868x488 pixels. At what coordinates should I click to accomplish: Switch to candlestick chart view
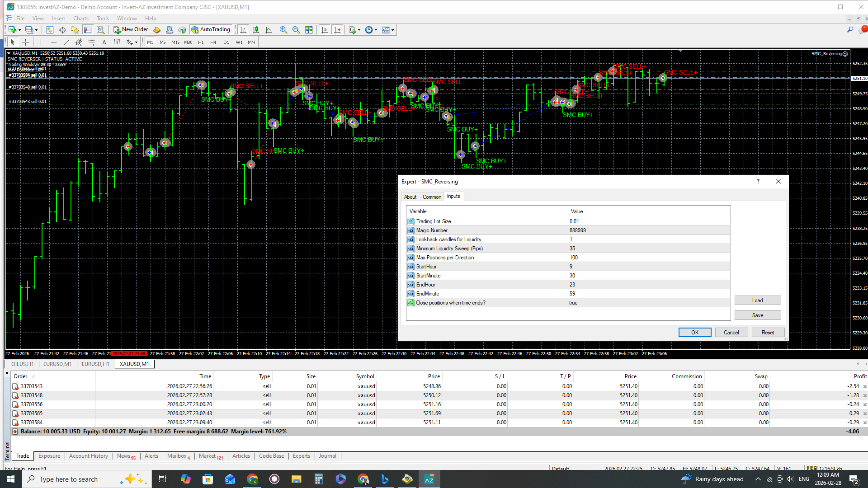click(x=256, y=30)
